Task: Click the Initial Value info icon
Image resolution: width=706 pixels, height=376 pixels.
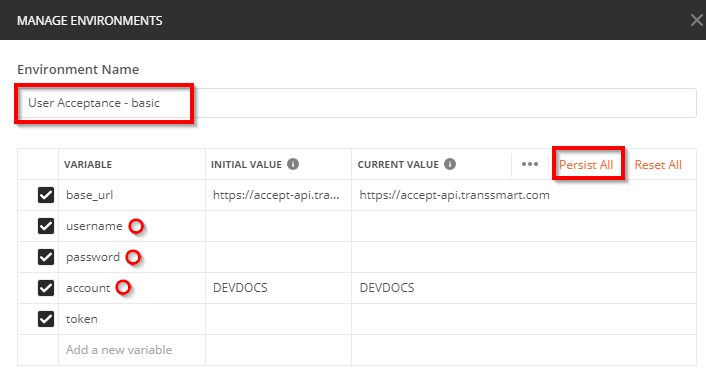Action: tap(293, 164)
